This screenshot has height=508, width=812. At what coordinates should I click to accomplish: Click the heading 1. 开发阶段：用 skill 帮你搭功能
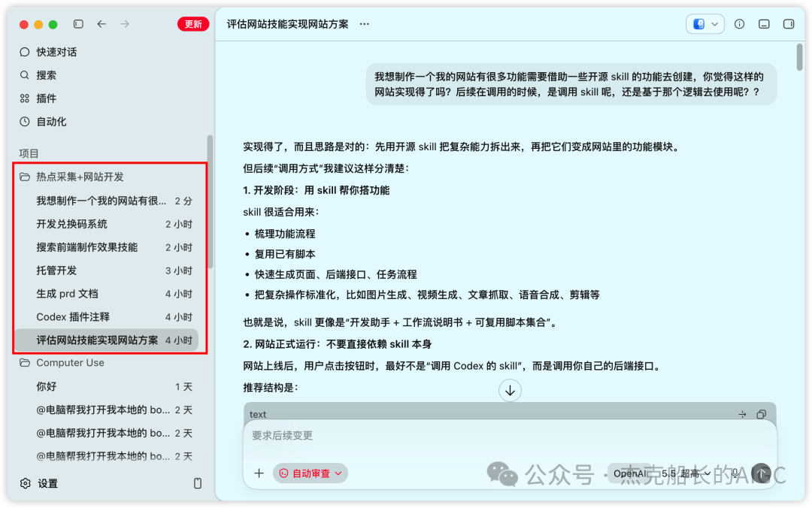coord(317,191)
